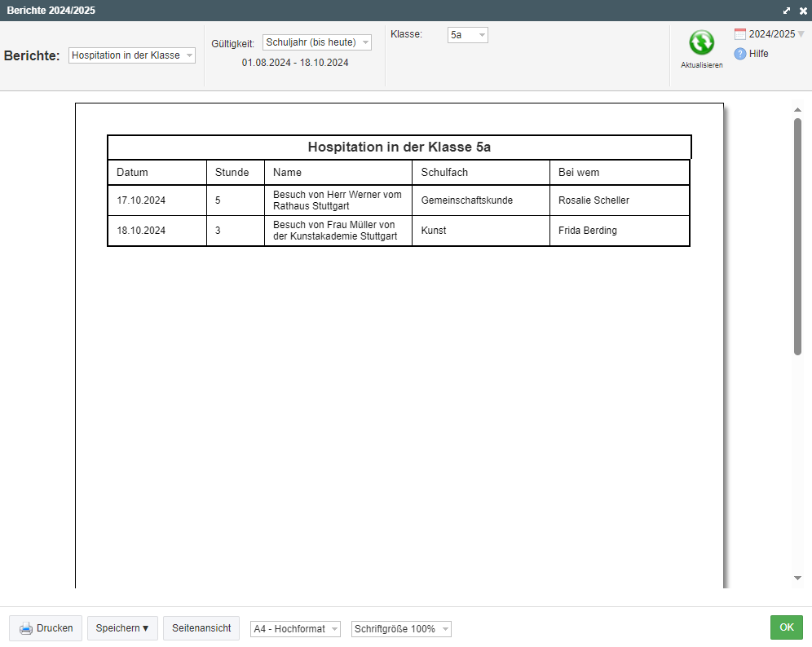Click the scrollbar down arrow
The height and width of the screenshot is (647, 812).
click(797, 579)
